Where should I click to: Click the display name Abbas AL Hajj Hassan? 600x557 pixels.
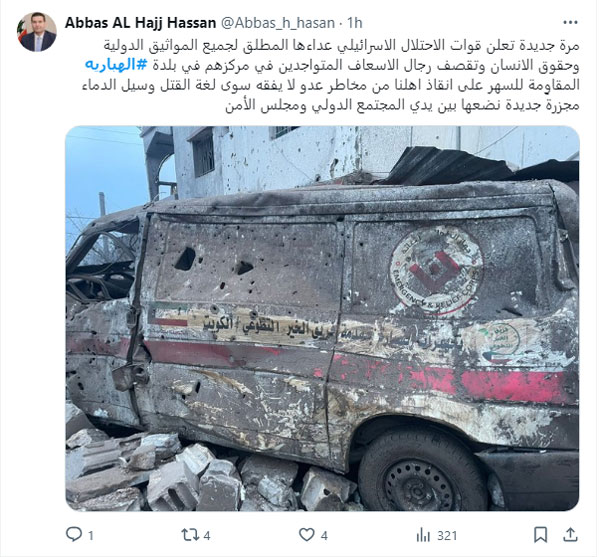[140, 23]
